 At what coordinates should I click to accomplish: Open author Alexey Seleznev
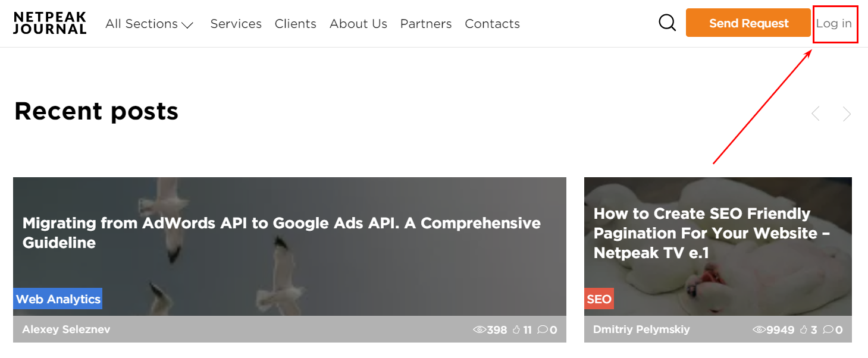(66, 329)
